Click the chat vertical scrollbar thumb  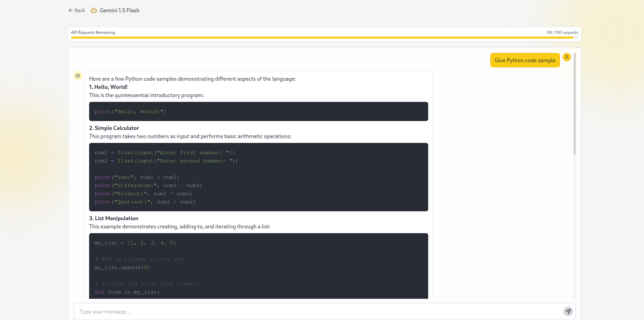tap(575, 104)
